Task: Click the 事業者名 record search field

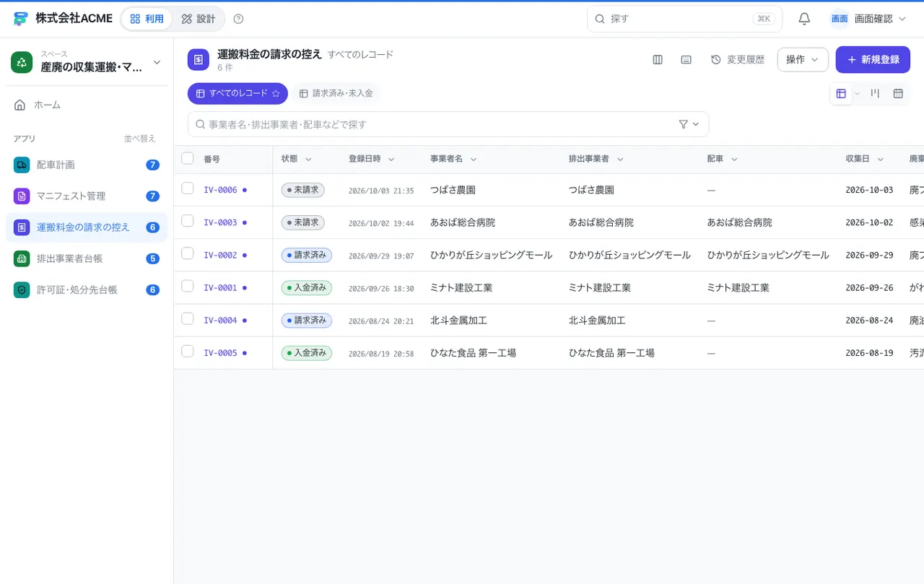Action: point(448,124)
